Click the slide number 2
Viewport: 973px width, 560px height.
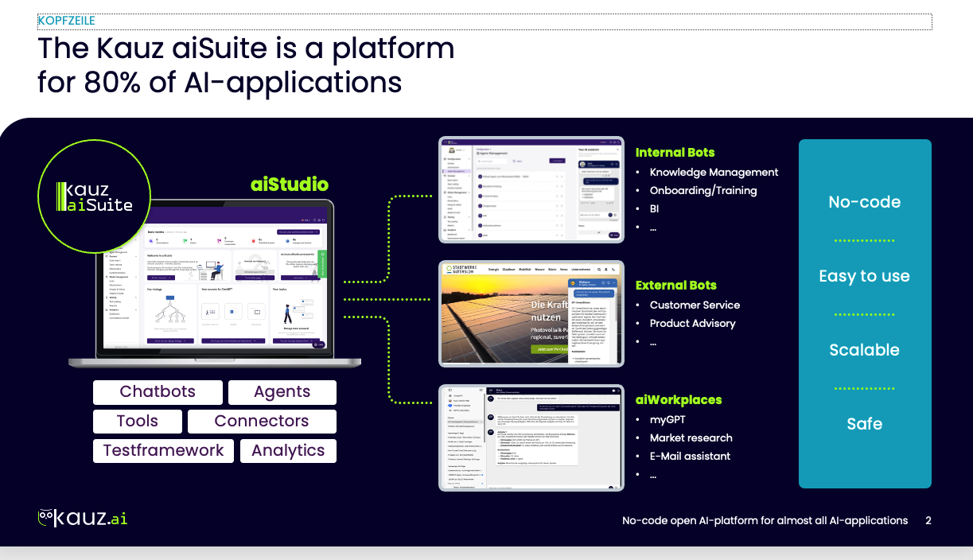pos(928,520)
